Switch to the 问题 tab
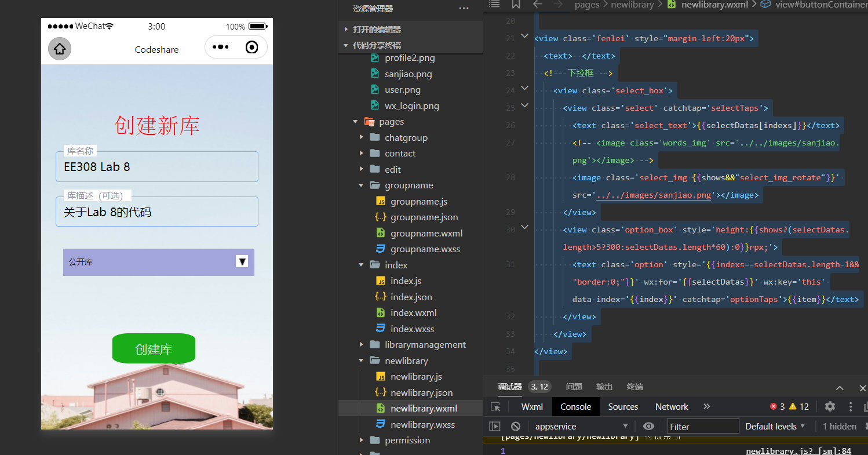The width and height of the screenshot is (868, 455). pos(574,387)
